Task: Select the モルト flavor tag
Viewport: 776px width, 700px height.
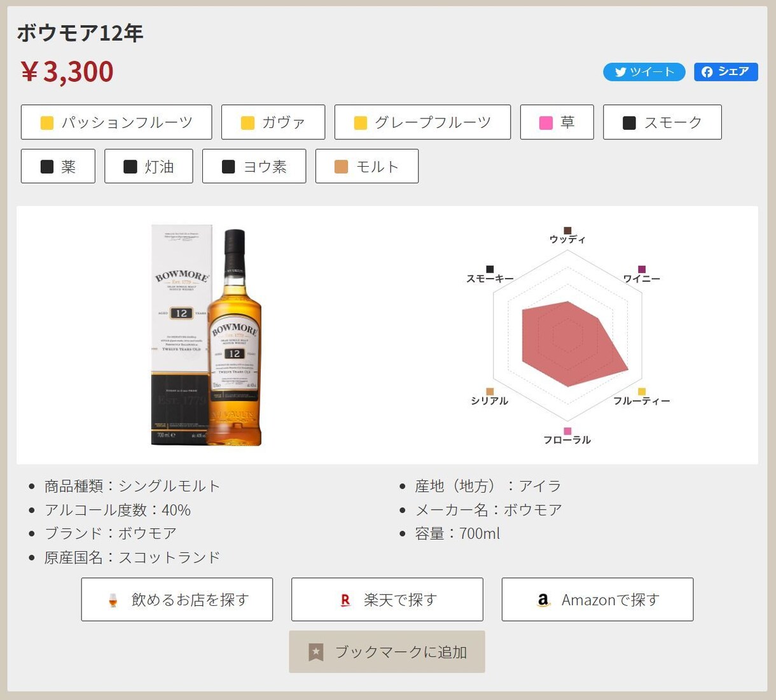Action: [367, 166]
